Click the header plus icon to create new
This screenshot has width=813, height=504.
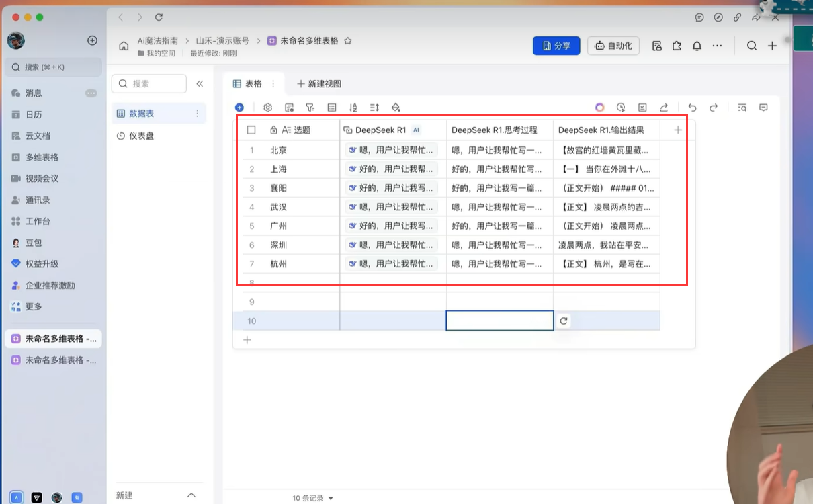pos(772,46)
